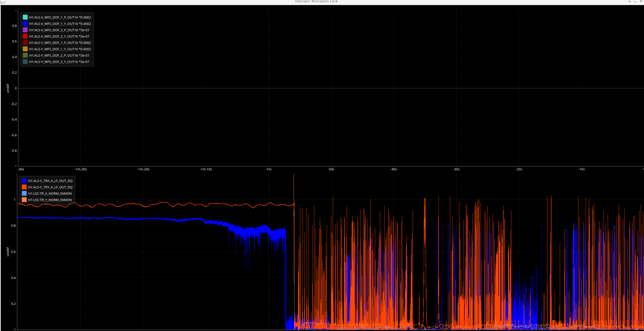Select legend label H1:ALS-X_WFS_DOF_2_Y_OUT16 *3e-07
Screen dimensions: 644x331
[59, 36]
